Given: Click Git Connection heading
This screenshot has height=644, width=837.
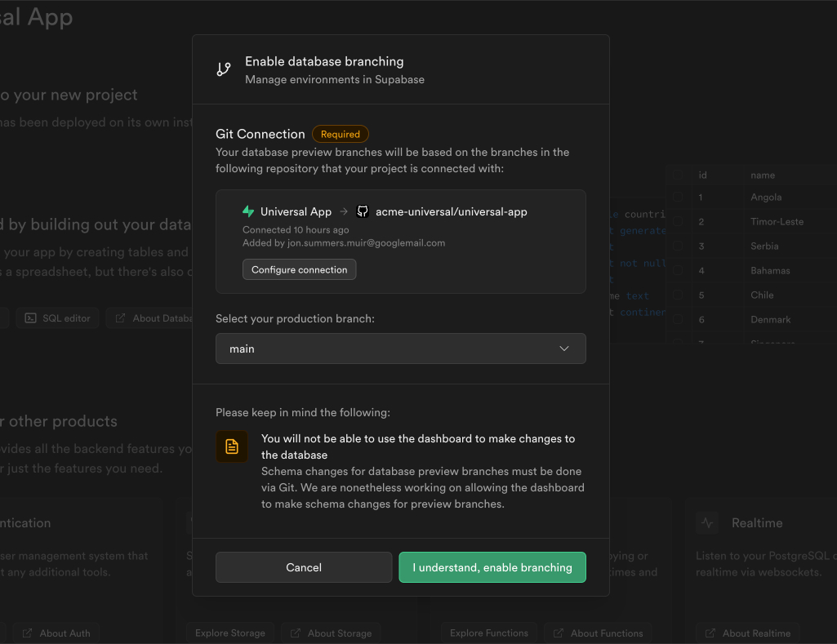Looking at the screenshot, I should point(260,134).
